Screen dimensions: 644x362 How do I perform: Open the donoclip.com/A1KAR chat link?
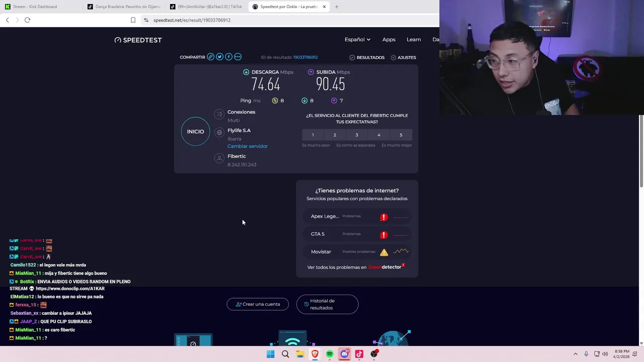70,289
